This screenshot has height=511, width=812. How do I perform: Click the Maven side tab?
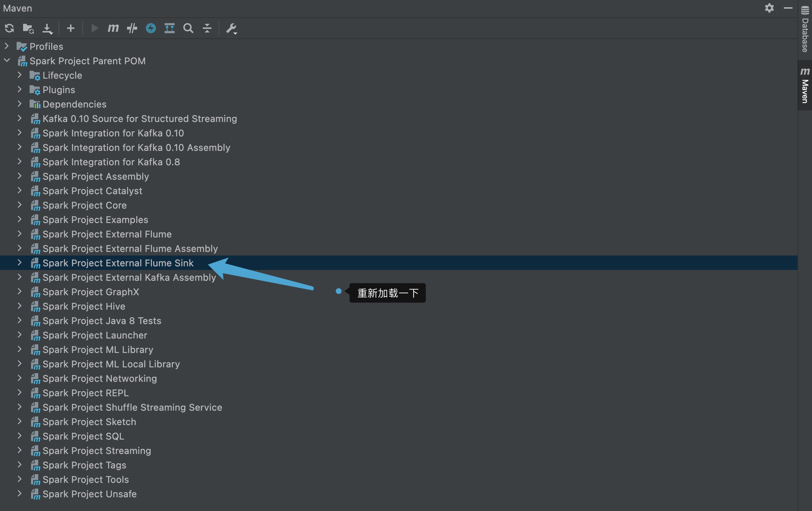click(x=805, y=85)
